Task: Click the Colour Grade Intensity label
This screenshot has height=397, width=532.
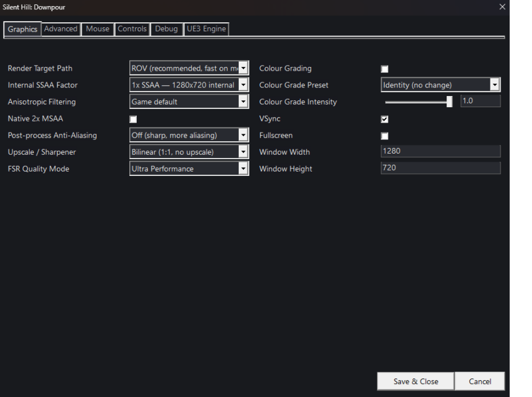Action: [298, 102]
